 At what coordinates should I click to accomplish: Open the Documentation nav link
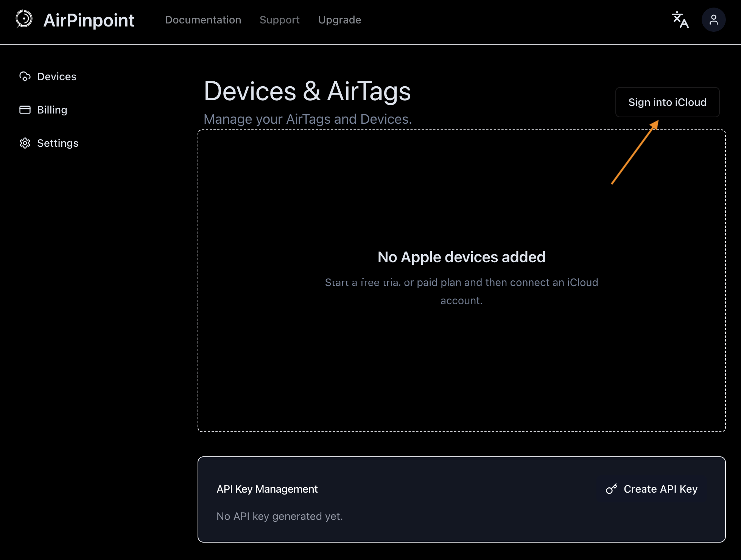[203, 20]
